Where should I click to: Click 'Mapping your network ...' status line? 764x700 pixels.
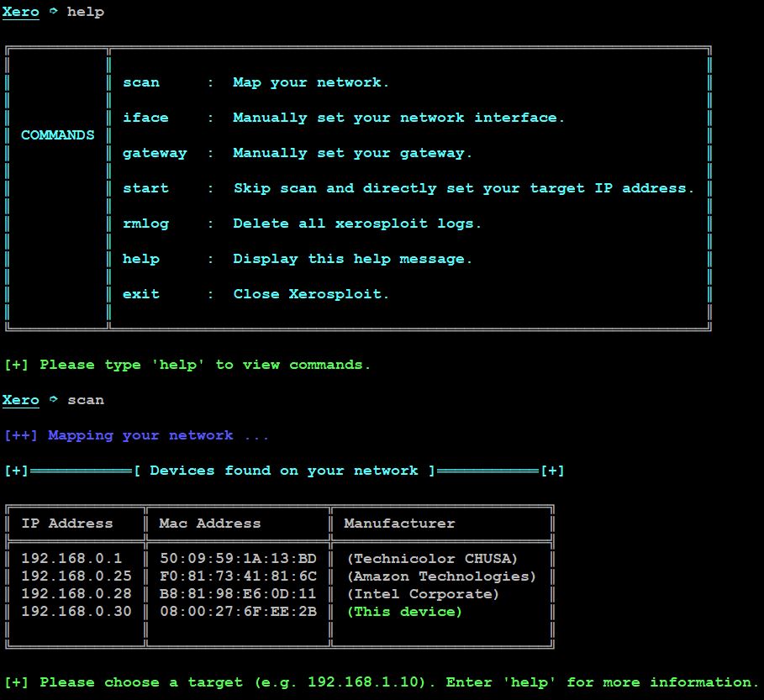[136, 435]
